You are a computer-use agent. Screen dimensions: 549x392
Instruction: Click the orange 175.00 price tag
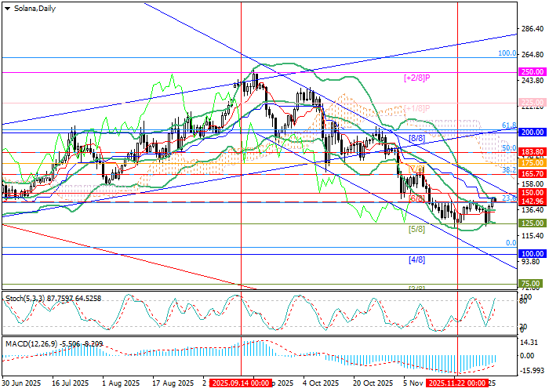click(533, 163)
